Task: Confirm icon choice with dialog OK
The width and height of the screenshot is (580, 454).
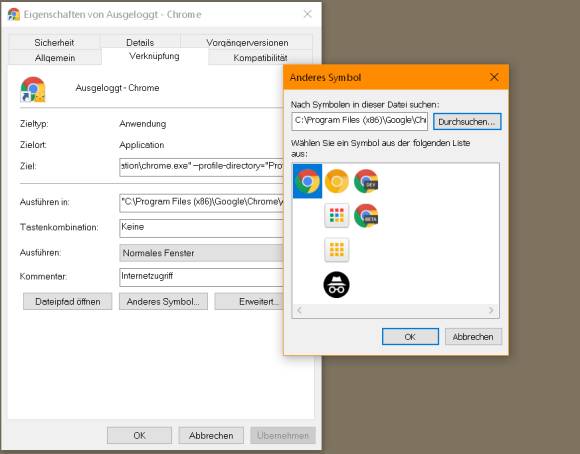Action: pos(410,337)
